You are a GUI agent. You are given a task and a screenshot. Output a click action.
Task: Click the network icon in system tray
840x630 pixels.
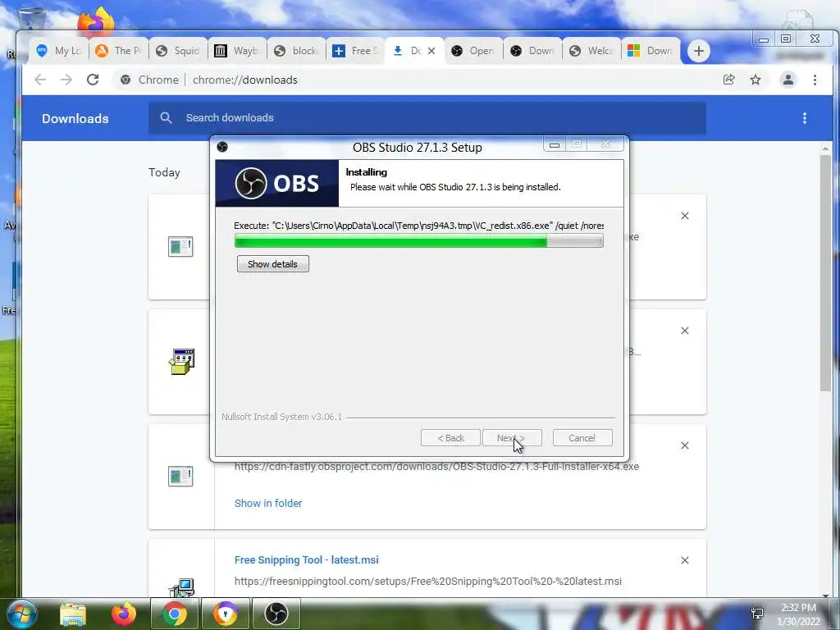tap(757, 614)
